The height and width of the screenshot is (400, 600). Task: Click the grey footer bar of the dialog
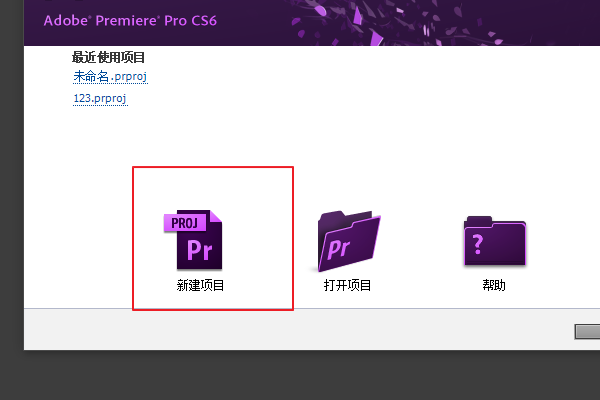[x=298, y=329]
